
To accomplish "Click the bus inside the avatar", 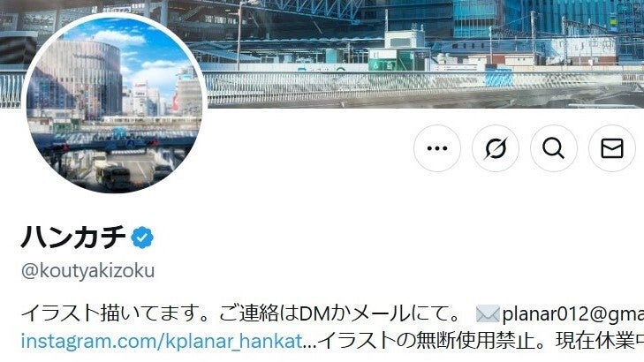I will [114, 177].
